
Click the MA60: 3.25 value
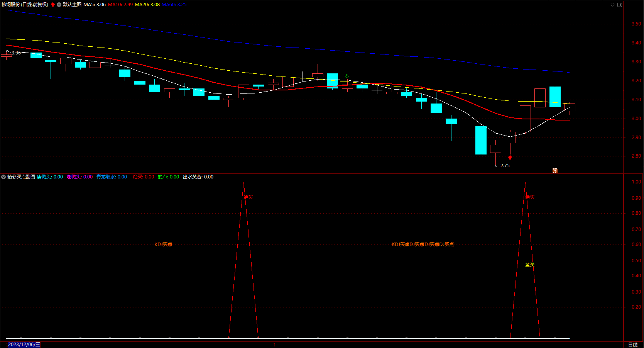(174, 5)
